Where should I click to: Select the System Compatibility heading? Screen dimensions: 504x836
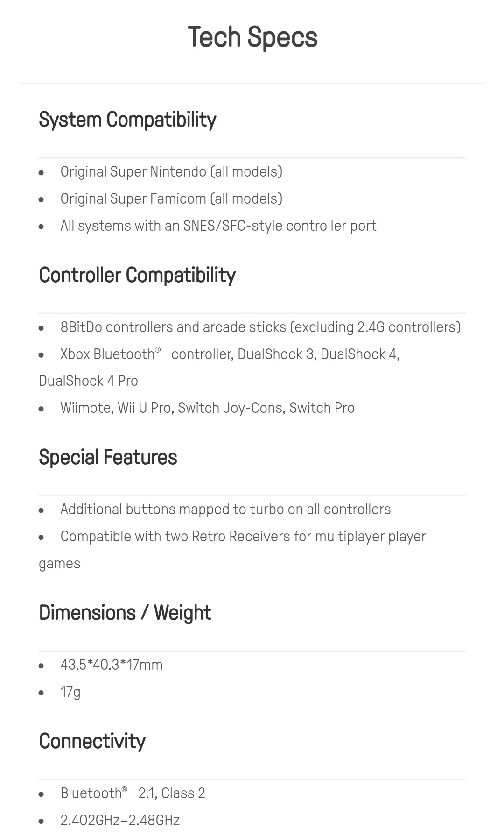pyautogui.click(x=127, y=120)
